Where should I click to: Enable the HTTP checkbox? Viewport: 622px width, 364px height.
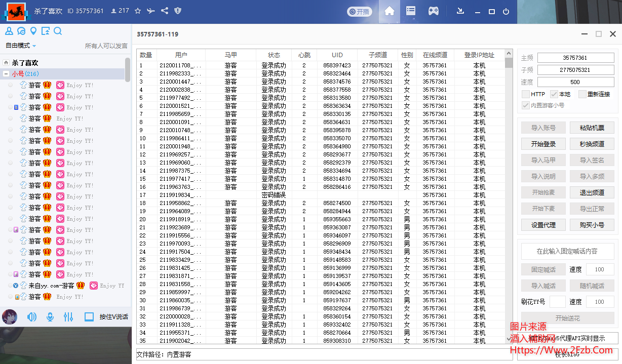point(526,94)
